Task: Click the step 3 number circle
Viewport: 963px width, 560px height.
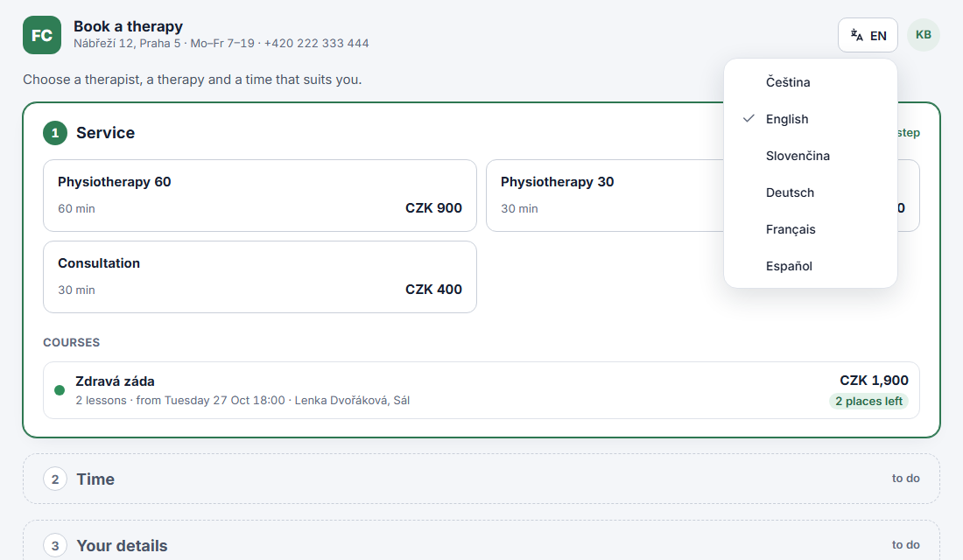Action: coord(55,545)
